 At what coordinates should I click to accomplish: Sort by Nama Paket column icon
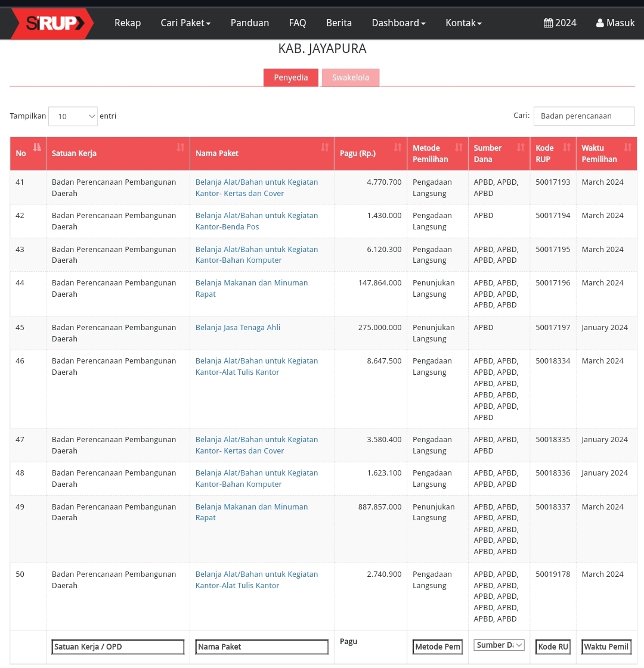coord(325,147)
